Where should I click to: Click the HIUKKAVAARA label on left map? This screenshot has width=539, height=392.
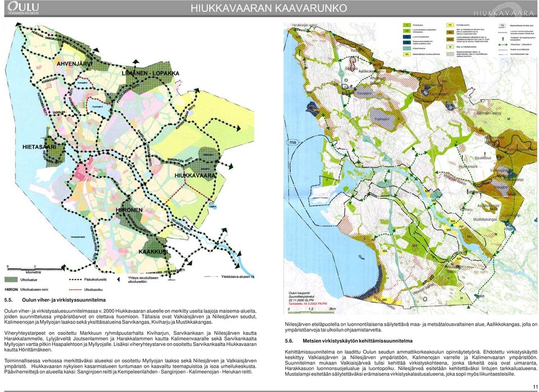click(x=195, y=176)
